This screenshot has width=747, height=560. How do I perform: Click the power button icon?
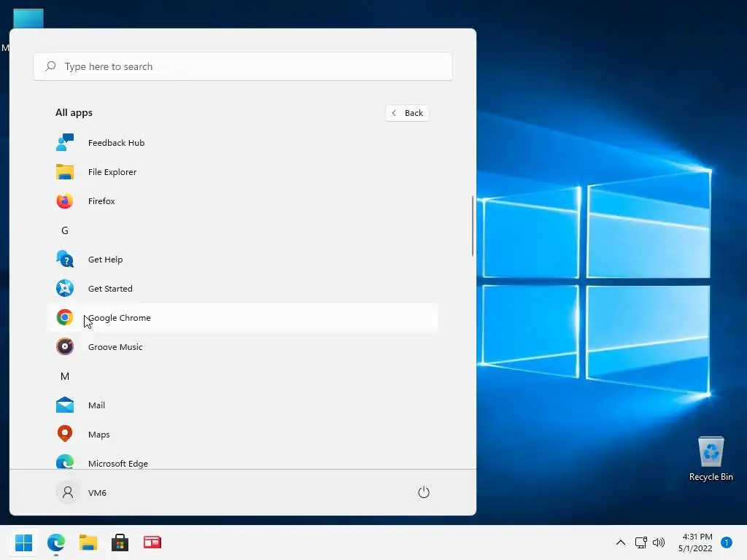[x=424, y=492]
